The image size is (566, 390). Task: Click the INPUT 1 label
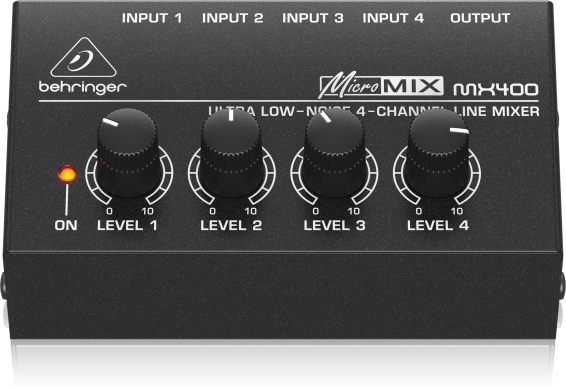[x=152, y=18]
